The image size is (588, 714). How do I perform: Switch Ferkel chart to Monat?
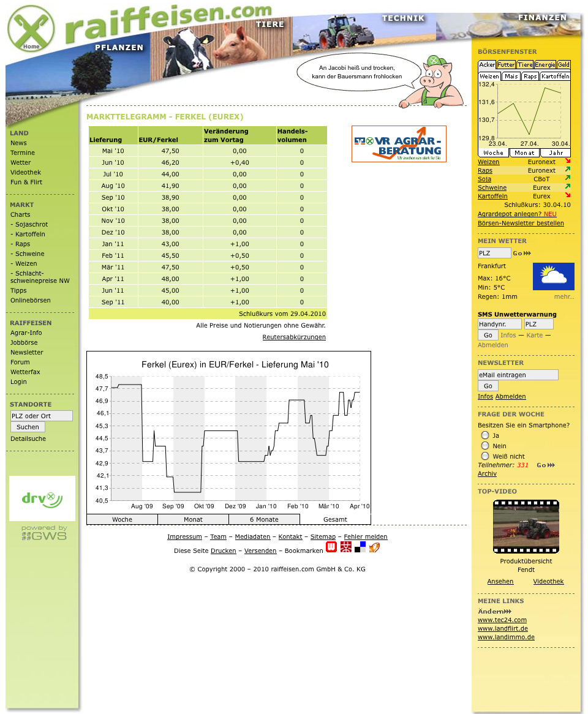point(193,519)
